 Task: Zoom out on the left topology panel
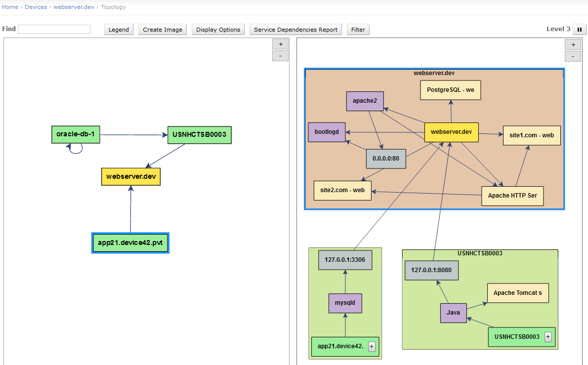(x=280, y=55)
